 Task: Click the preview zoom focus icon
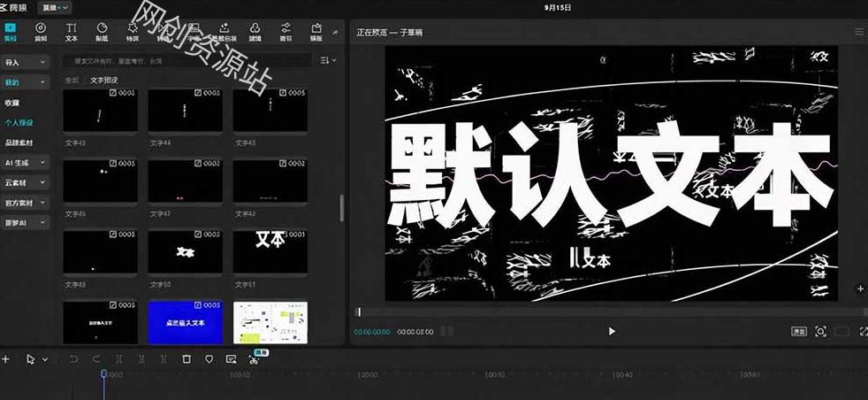[820, 331]
